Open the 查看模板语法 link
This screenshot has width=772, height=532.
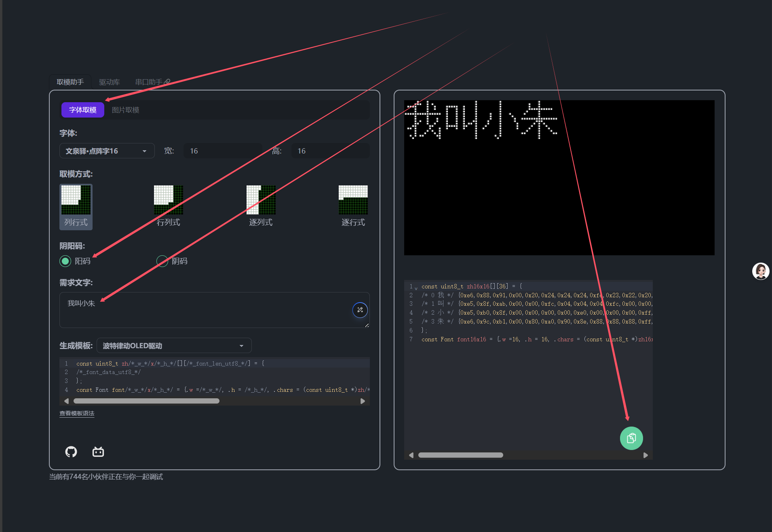click(77, 413)
